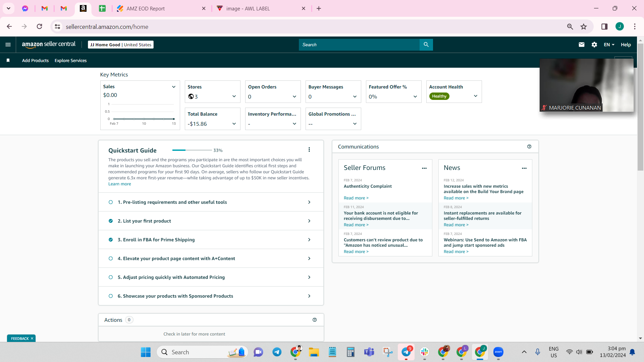Screen dimensions: 644x362
Task: Click the JJ Home Good United States account switcher
Action: click(121, 45)
